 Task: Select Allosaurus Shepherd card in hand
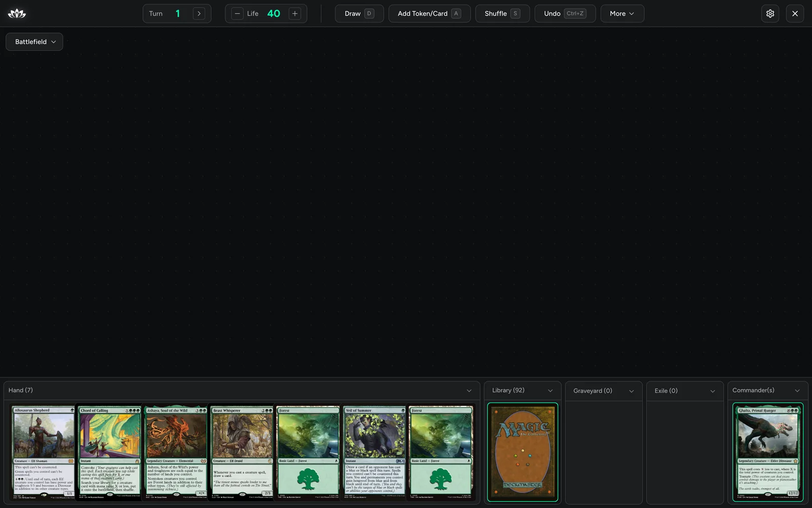43,453
